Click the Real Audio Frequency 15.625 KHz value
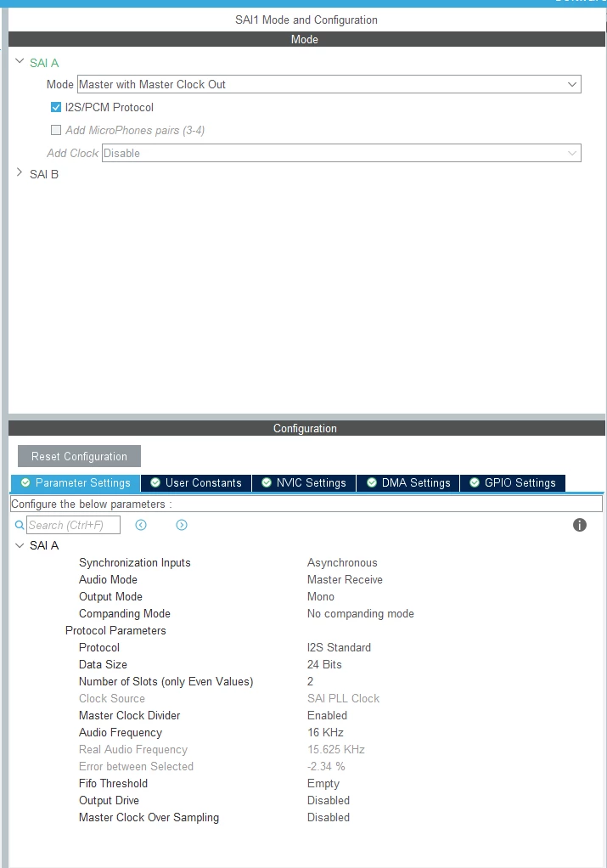This screenshot has height=868, width=607. (336, 750)
